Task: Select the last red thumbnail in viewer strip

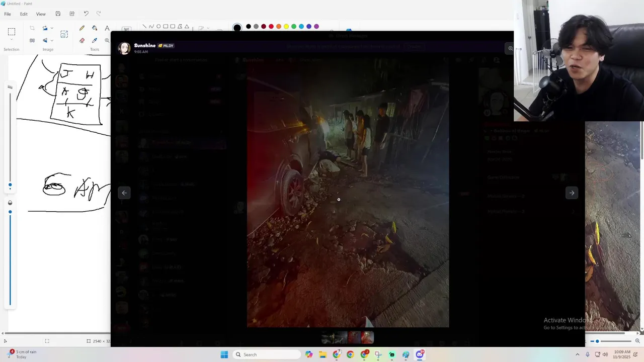Action: tap(367, 337)
